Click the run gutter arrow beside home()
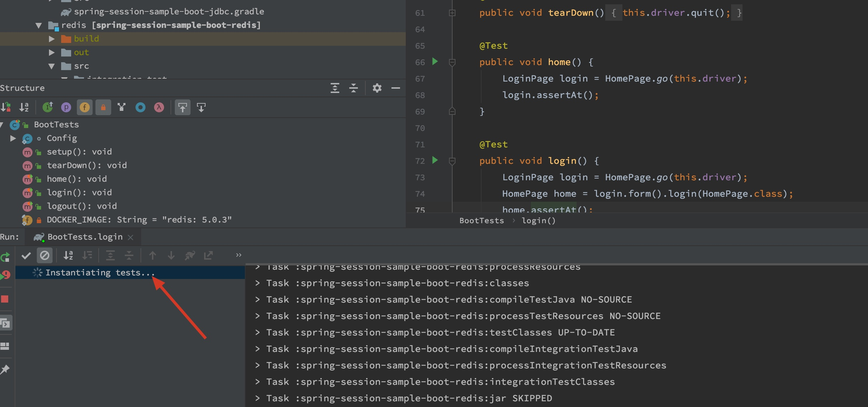868x407 pixels. pos(435,62)
